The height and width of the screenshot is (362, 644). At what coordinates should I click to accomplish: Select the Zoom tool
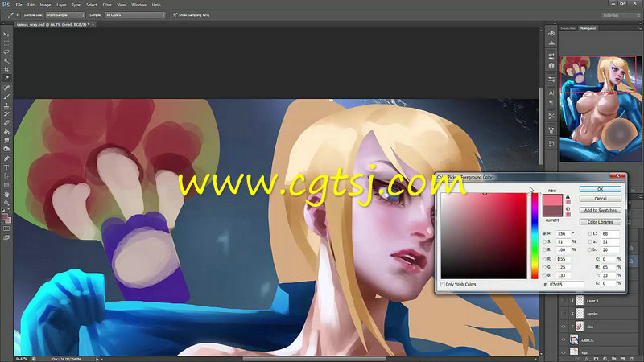(6, 203)
